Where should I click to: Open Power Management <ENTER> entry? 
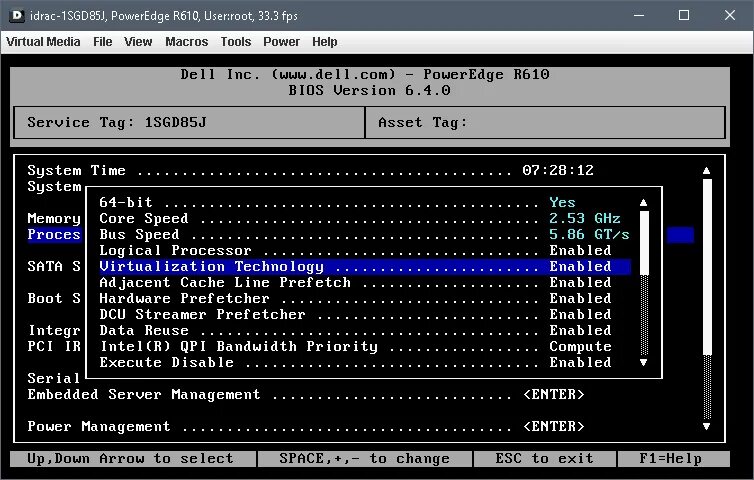[x=553, y=426]
